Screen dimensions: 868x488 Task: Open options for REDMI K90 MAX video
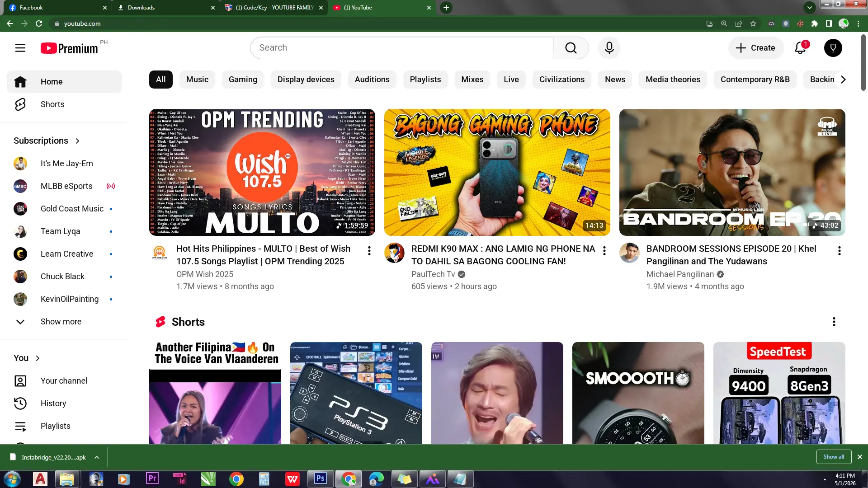coord(604,251)
